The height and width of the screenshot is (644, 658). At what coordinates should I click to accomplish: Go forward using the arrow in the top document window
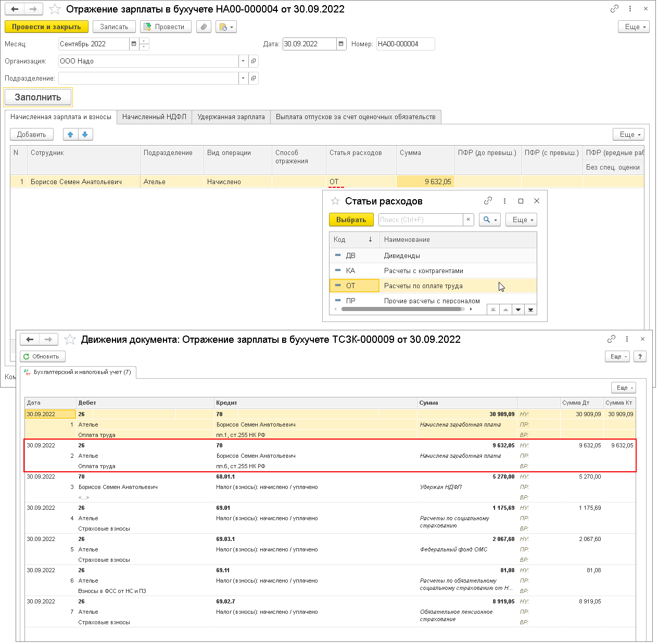point(33,9)
